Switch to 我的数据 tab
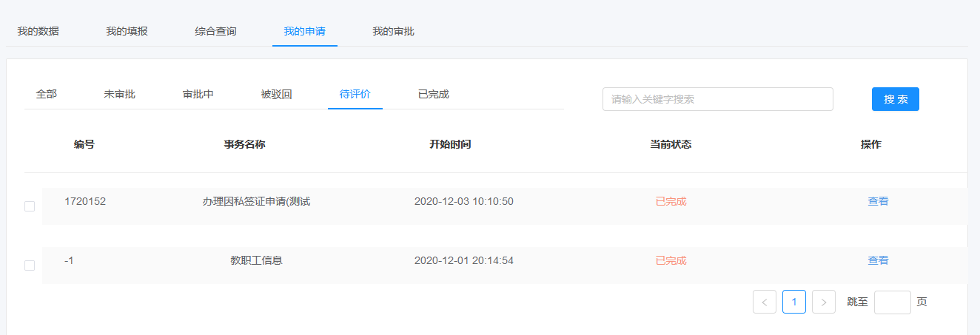This screenshot has width=980, height=335. (x=38, y=31)
